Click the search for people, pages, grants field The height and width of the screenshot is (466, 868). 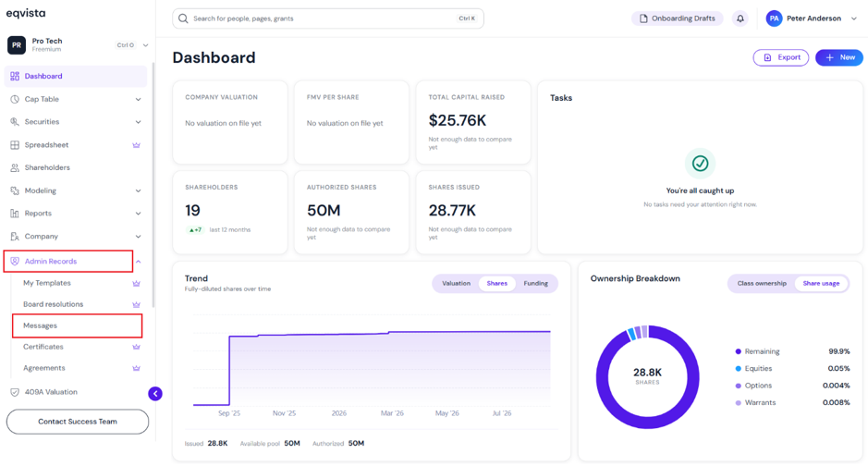click(328, 18)
